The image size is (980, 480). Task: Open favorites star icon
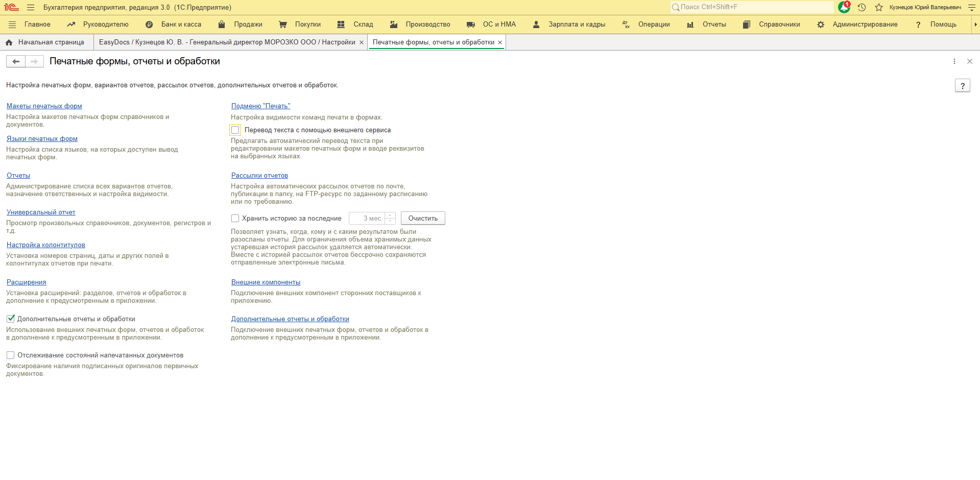coord(879,7)
